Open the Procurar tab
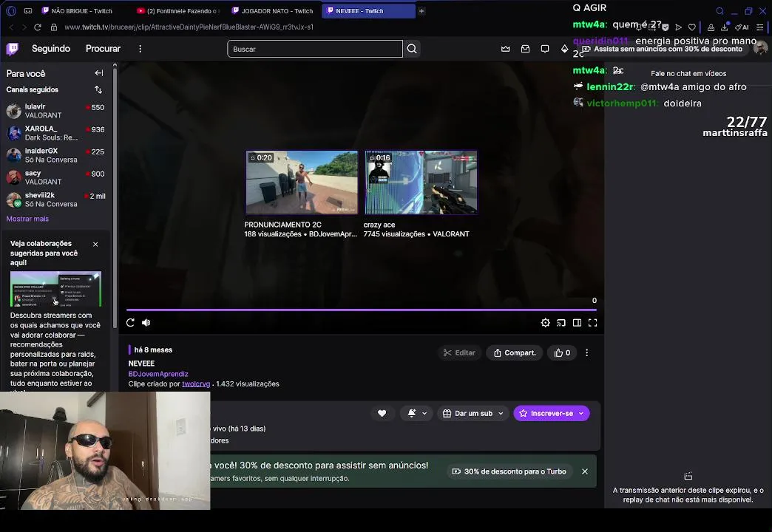This screenshot has width=772, height=532. (103, 49)
